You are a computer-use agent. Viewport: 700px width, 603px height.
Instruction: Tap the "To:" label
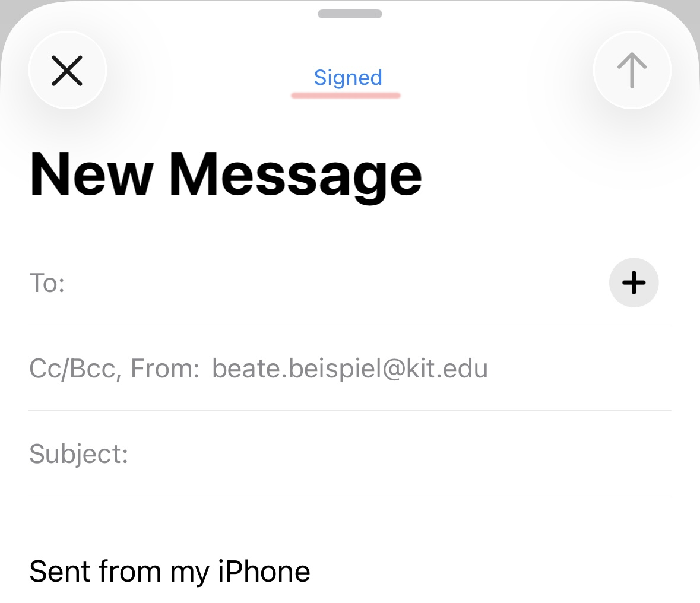47,283
